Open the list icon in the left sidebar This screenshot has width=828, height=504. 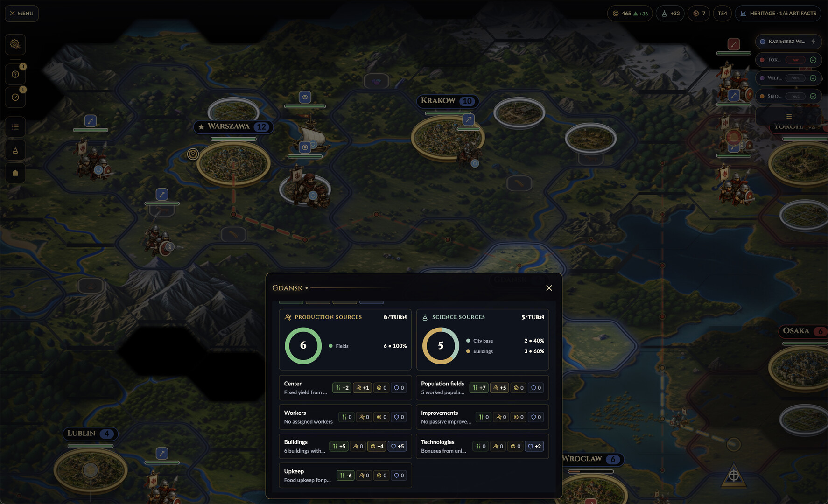[15, 127]
